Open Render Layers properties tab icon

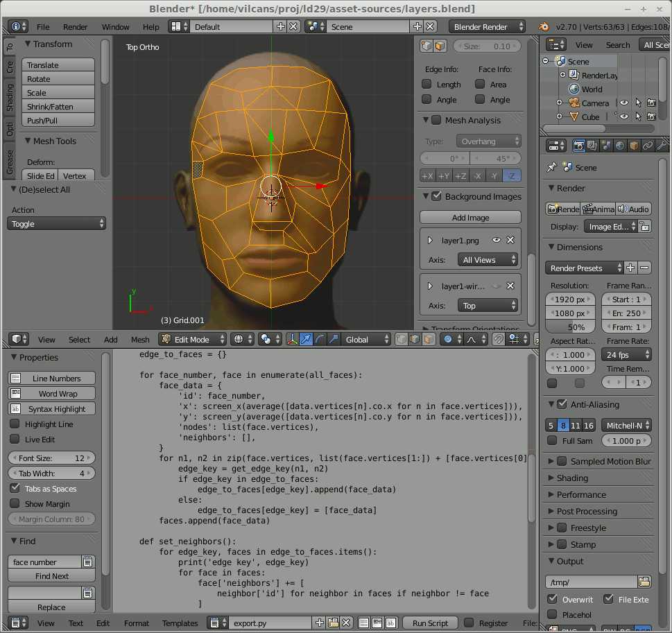coord(592,146)
